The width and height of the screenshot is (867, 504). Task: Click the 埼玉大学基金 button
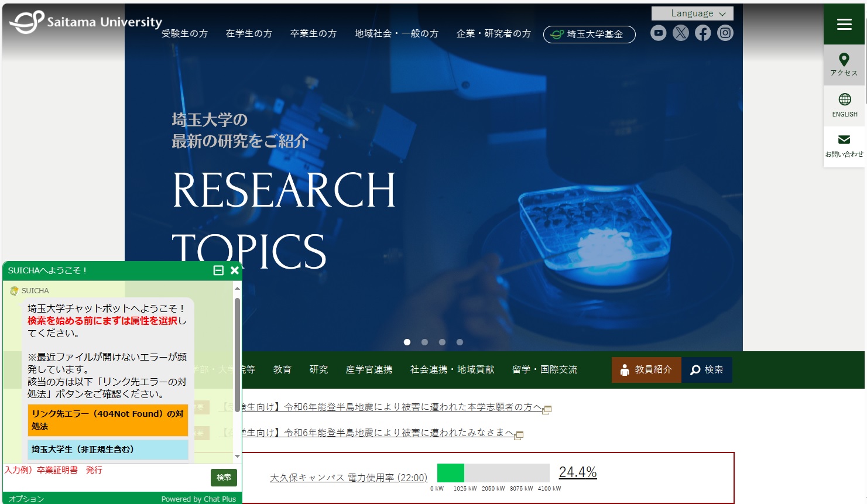click(589, 35)
